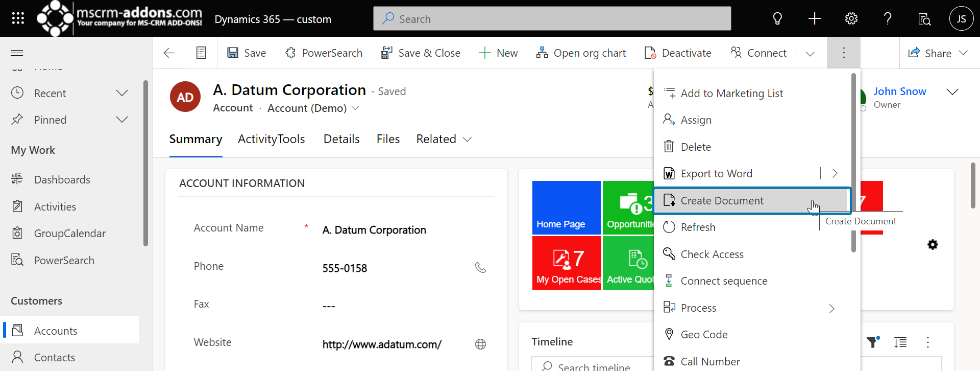Open timeline more options vertical dots
Image resolution: width=980 pixels, height=371 pixels.
click(x=928, y=342)
